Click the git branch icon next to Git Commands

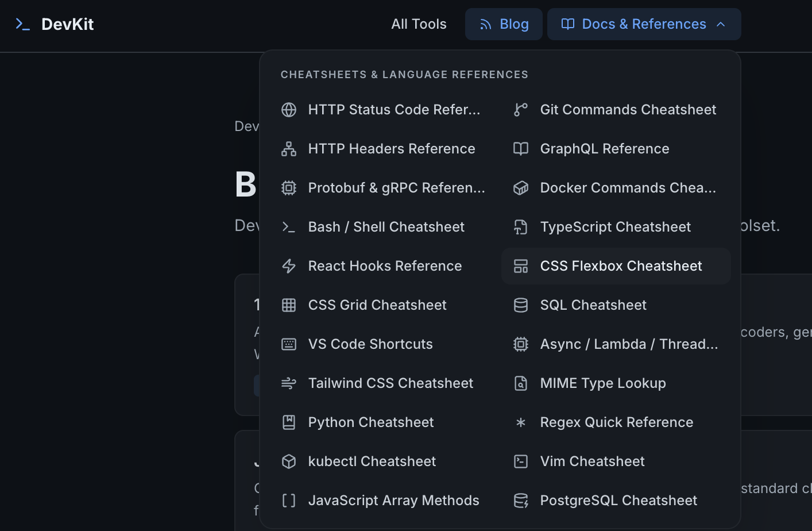[521, 110]
